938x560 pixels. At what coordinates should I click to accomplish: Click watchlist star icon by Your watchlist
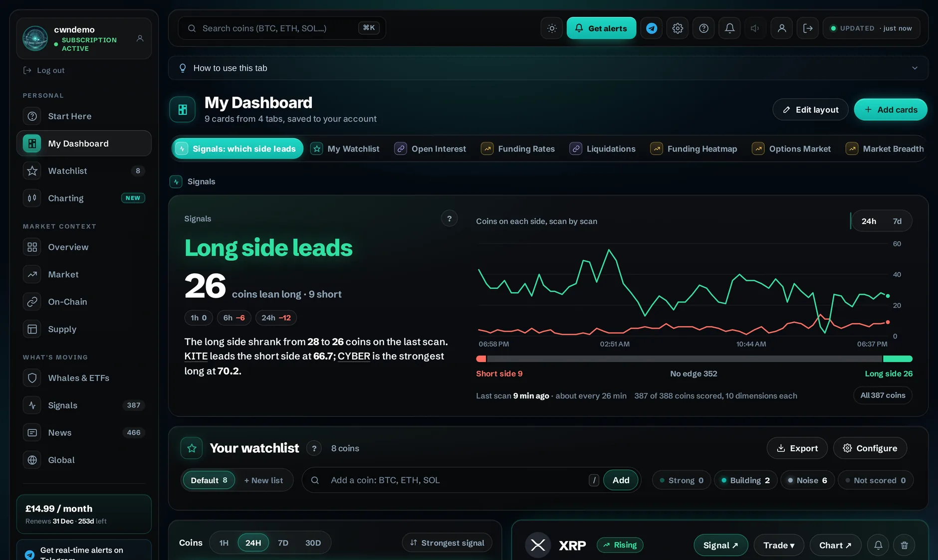point(192,448)
